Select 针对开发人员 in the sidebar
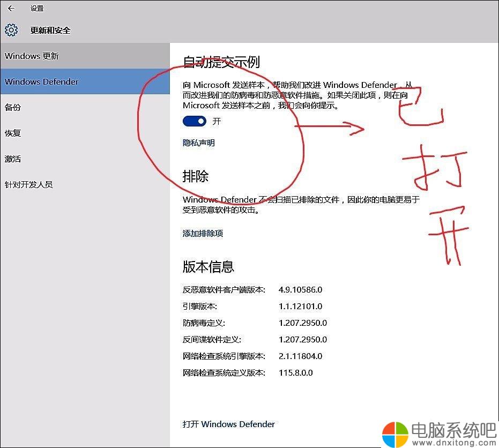This screenshot has height=448, width=499. [85, 184]
